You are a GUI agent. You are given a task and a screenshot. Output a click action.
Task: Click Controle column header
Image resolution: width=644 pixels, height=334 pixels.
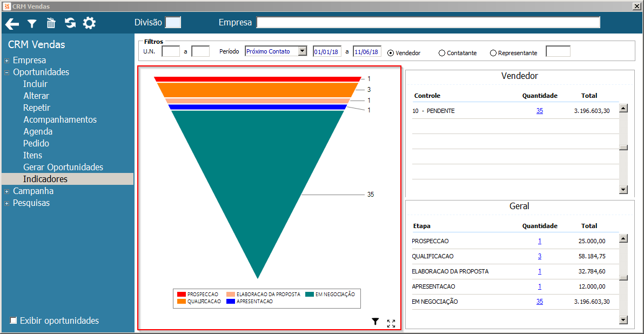pyautogui.click(x=427, y=95)
